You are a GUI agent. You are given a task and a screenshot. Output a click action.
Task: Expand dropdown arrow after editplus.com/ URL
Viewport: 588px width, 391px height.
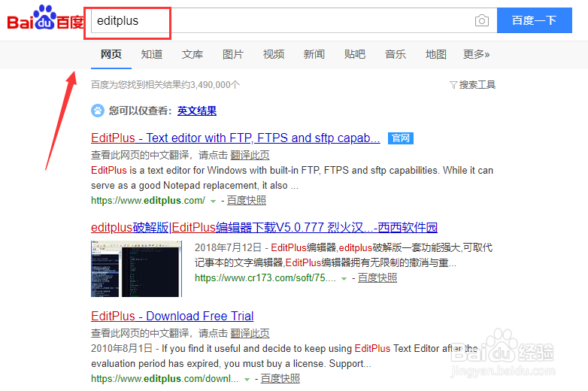pyautogui.click(x=213, y=202)
